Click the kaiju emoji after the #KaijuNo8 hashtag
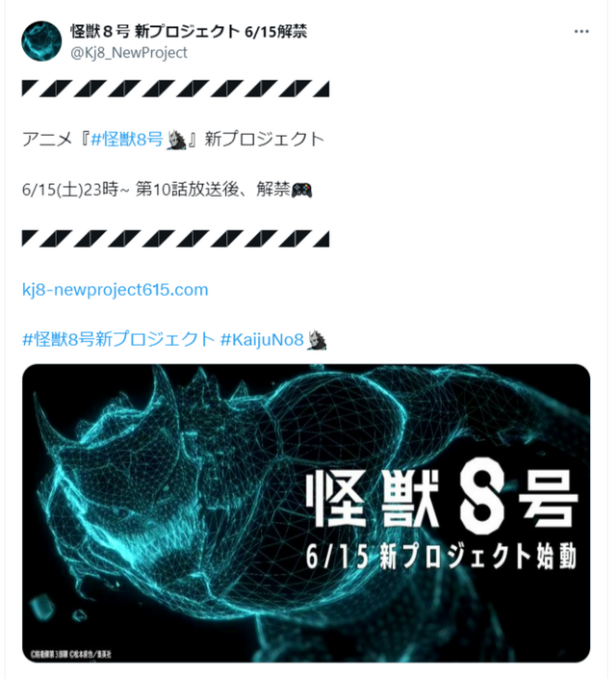This screenshot has height=679, width=616. click(x=317, y=339)
